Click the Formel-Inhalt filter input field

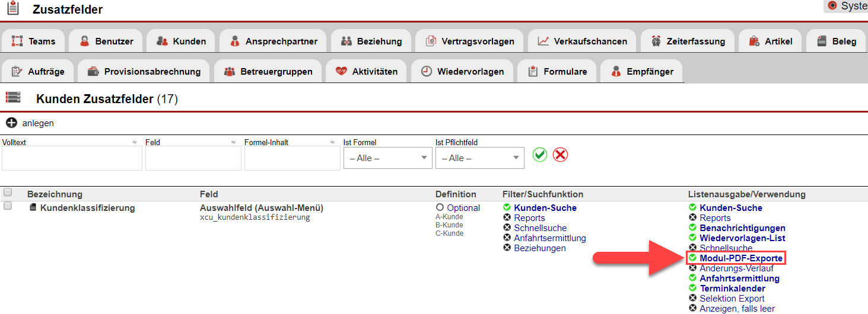(292, 159)
